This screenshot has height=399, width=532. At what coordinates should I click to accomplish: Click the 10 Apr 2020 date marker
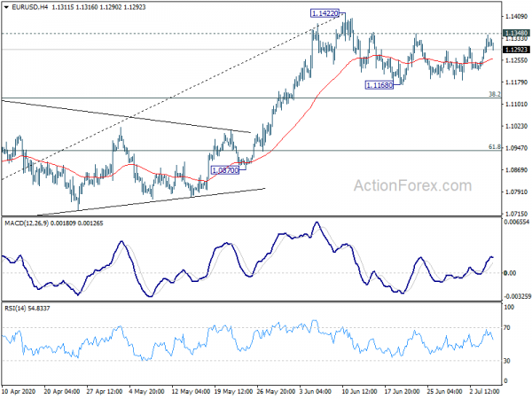click(x=19, y=391)
